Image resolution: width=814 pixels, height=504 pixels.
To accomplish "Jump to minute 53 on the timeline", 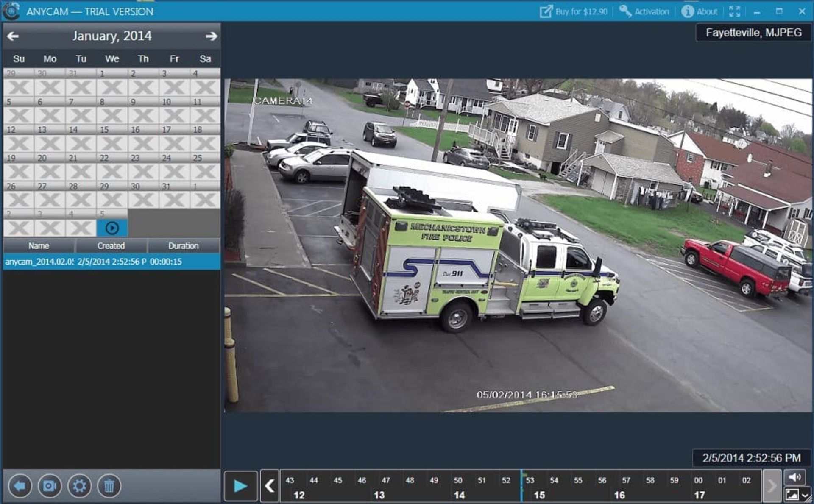I will click(x=530, y=480).
